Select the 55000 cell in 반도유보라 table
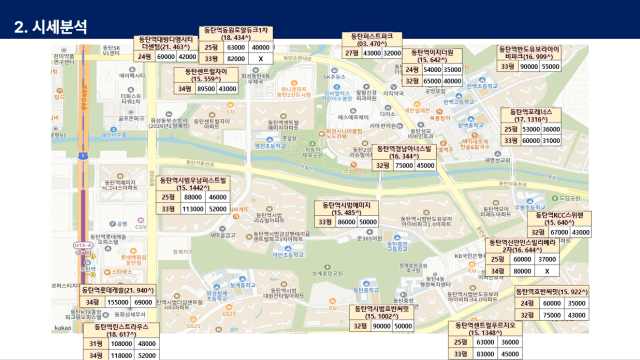Image resolution: width=640 pixels, height=360 pixels. coord(550,66)
